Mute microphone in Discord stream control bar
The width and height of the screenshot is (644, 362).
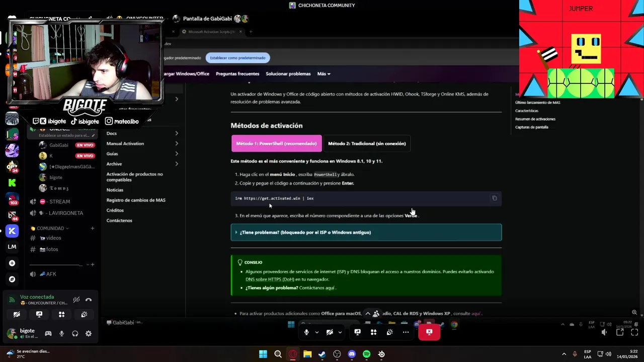pos(306,332)
